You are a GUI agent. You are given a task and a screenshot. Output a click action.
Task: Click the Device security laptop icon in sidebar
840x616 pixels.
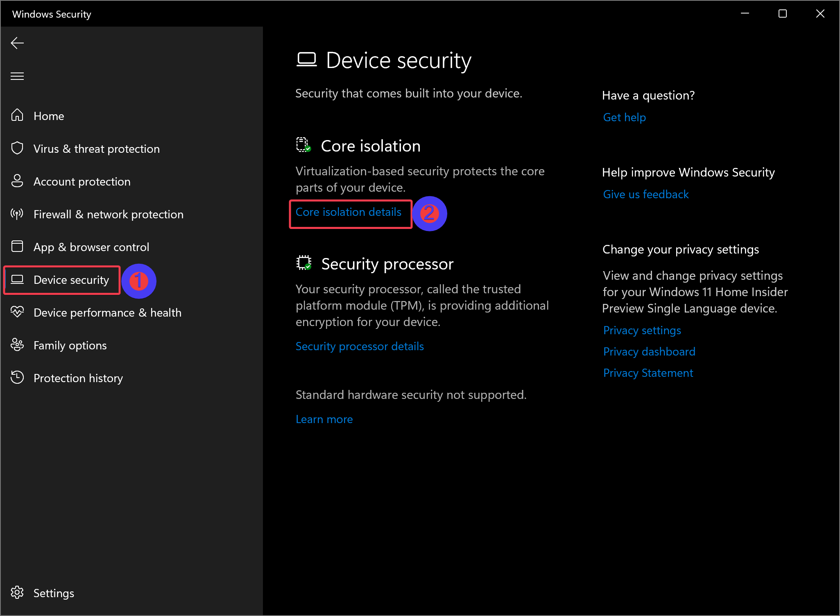[x=17, y=279]
